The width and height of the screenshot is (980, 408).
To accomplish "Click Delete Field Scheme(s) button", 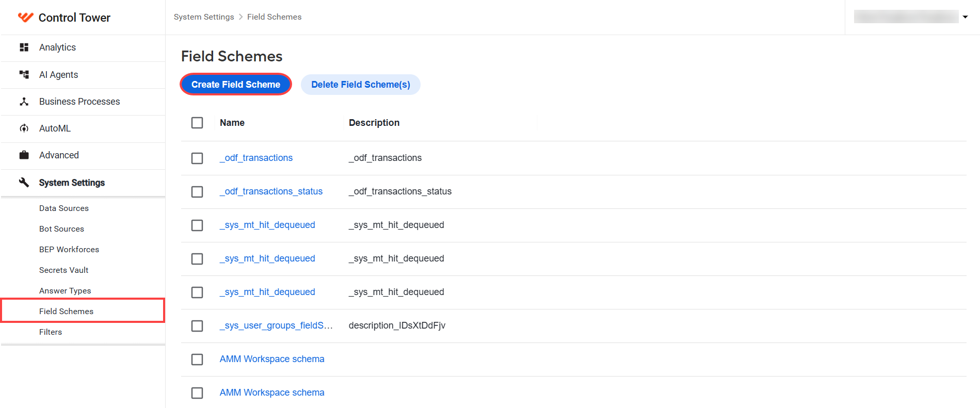I will 361,85.
